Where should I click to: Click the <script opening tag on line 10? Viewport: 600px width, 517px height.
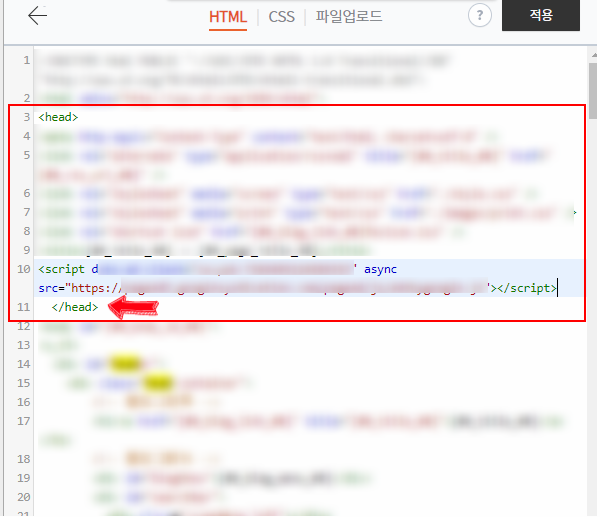(61, 269)
